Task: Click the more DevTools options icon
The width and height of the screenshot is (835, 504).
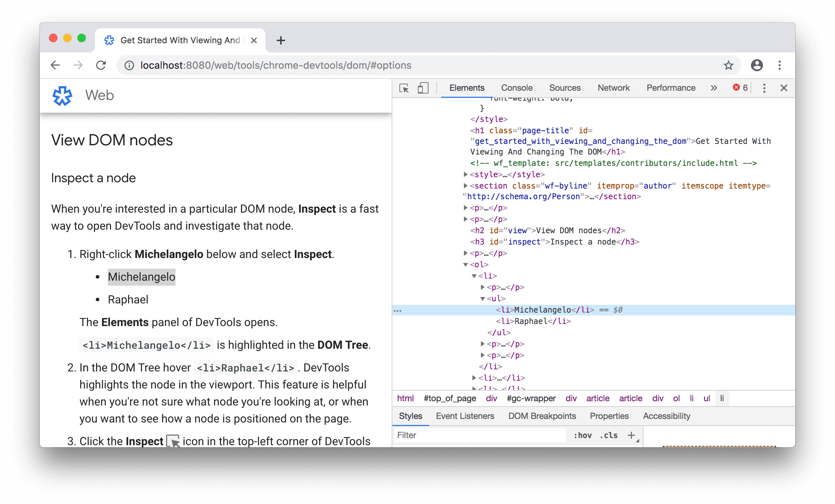Action: 764,87
